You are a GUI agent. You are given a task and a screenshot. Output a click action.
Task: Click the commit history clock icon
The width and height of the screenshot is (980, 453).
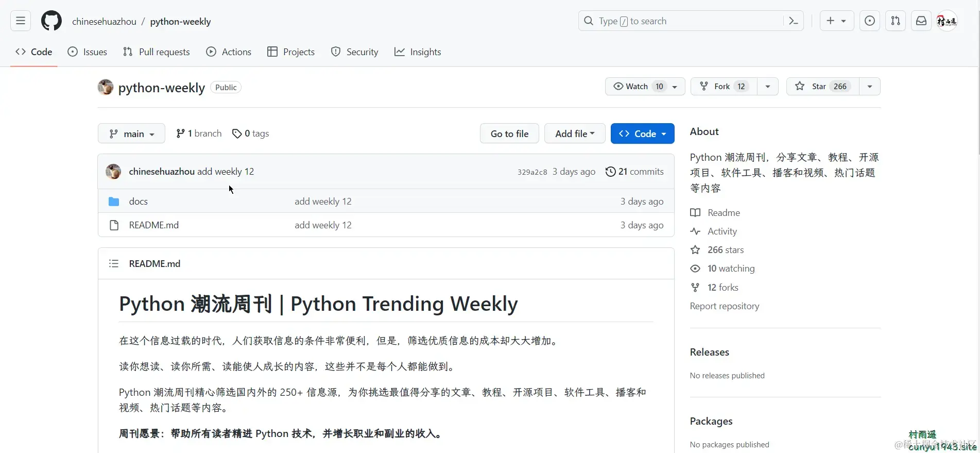click(x=610, y=172)
